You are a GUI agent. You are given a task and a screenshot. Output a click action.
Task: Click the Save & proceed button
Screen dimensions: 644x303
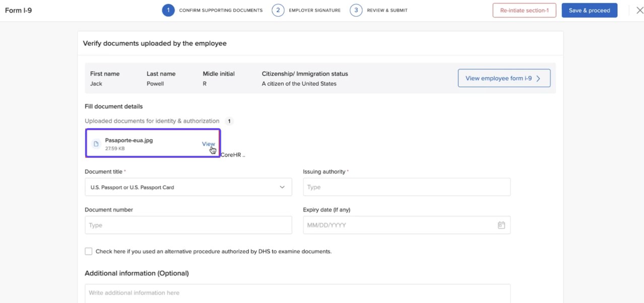(x=589, y=11)
